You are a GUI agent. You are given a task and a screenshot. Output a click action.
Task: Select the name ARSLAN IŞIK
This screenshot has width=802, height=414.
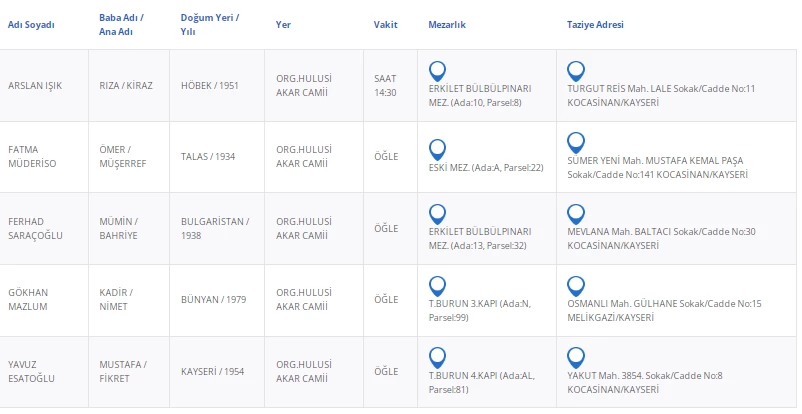tap(35, 86)
